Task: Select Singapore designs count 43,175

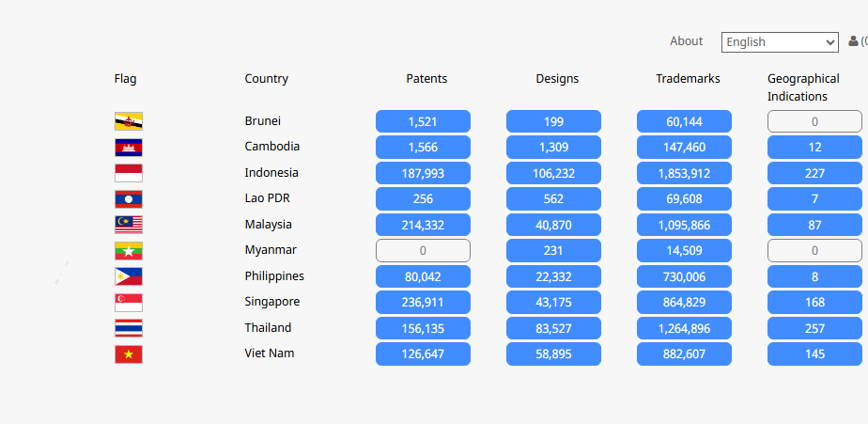Action: point(553,302)
